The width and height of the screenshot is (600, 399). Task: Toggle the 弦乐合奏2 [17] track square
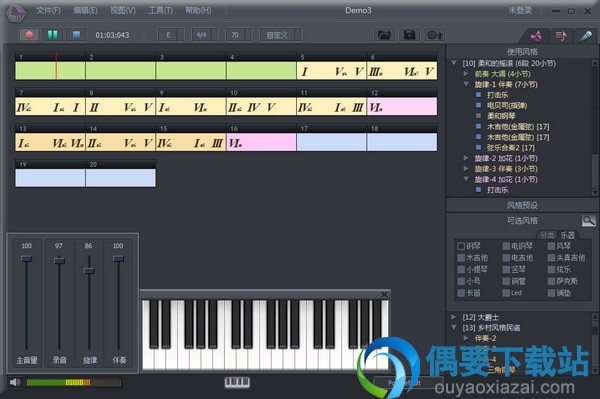[478, 147]
